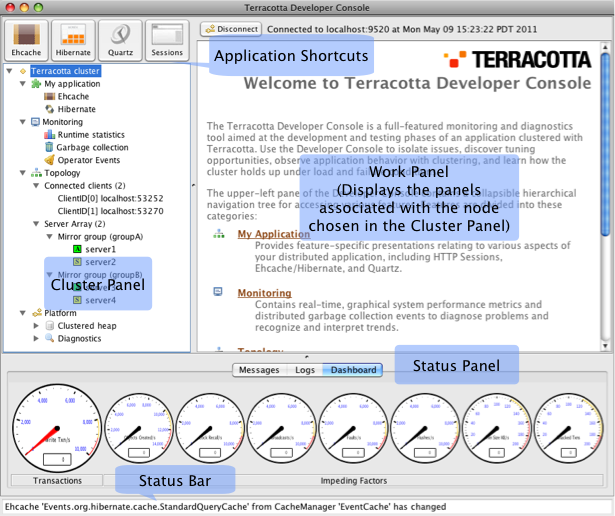Click the status bar Ehcache changed message

point(225,507)
